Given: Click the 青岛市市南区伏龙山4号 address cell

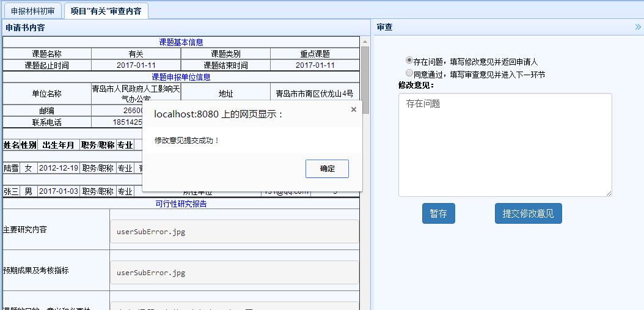Looking at the screenshot, I should tap(315, 94).
